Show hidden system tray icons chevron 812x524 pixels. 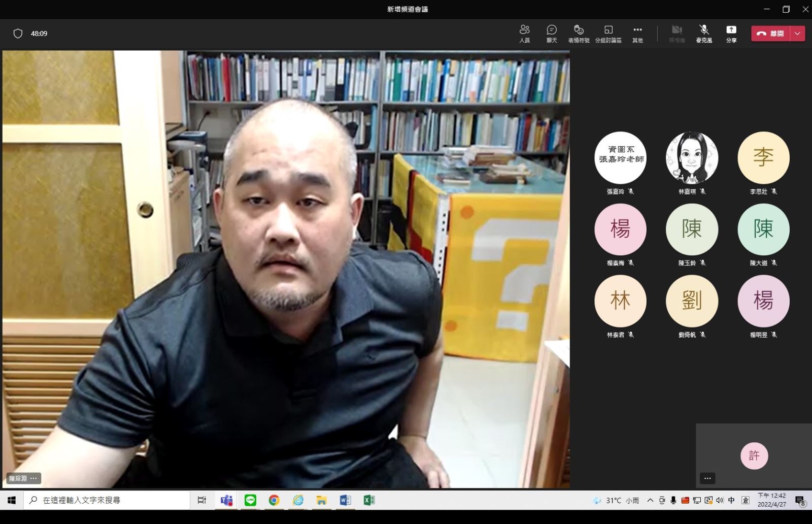pos(650,500)
